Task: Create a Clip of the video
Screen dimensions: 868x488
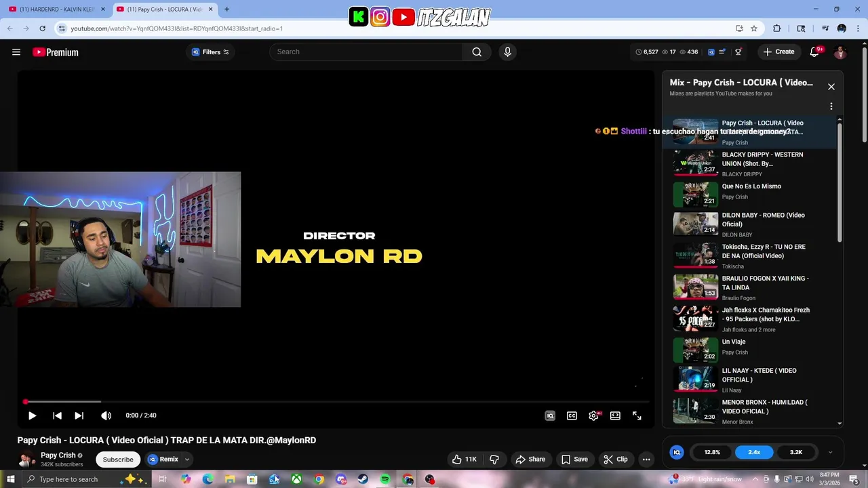Action: 616,460
